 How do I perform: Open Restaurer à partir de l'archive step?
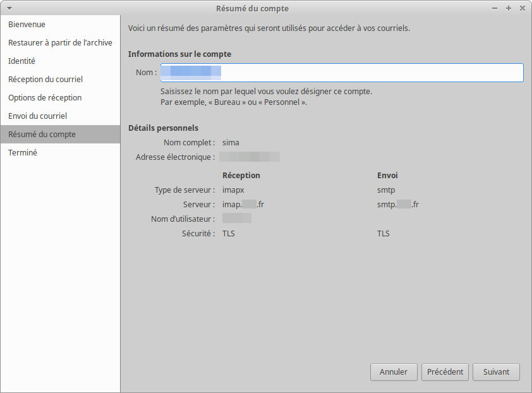pyautogui.click(x=60, y=43)
